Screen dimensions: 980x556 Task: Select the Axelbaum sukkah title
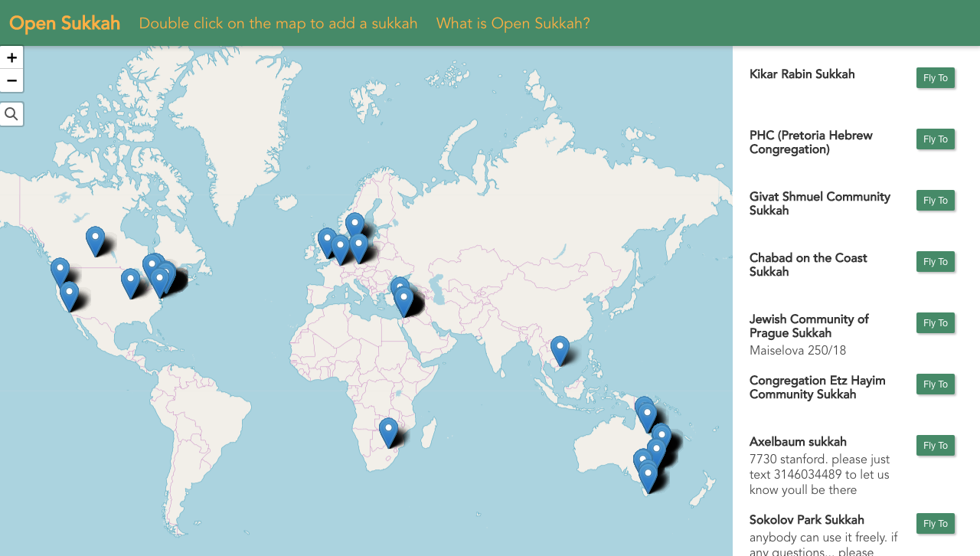pyautogui.click(x=798, y=442)
